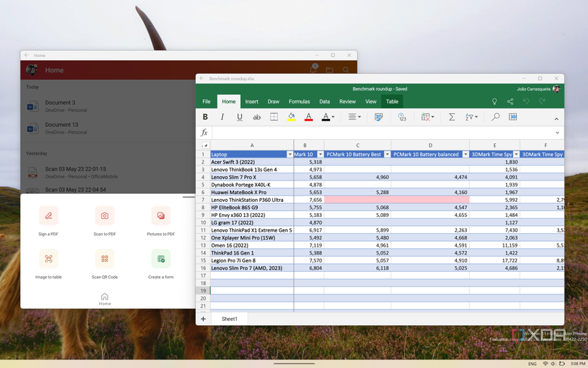
Task: Open the Sort and Filter dropdown
Action: 471,117
